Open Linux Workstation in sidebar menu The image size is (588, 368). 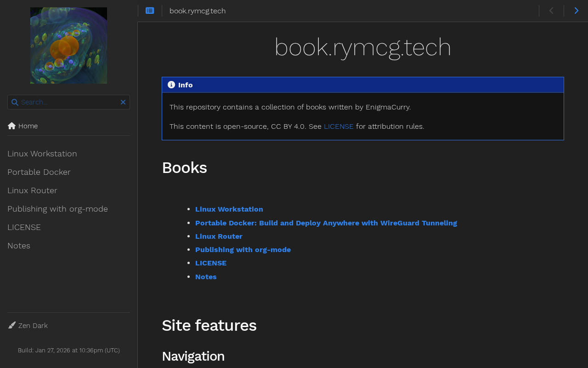42,154
